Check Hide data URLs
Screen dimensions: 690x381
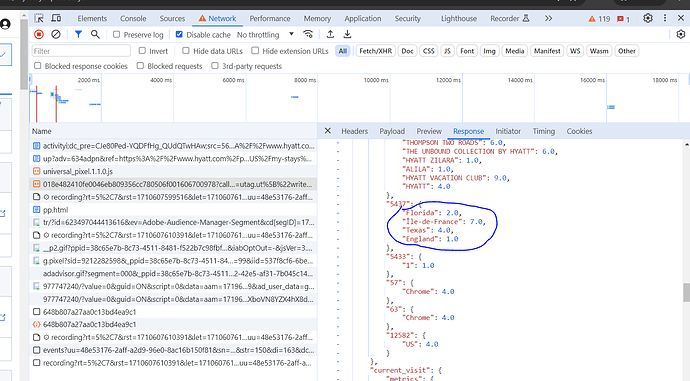tap(186, 51)
